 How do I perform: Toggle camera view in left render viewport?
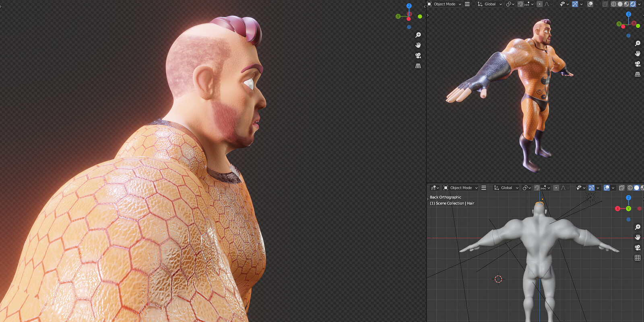click(x=418, y=56)
